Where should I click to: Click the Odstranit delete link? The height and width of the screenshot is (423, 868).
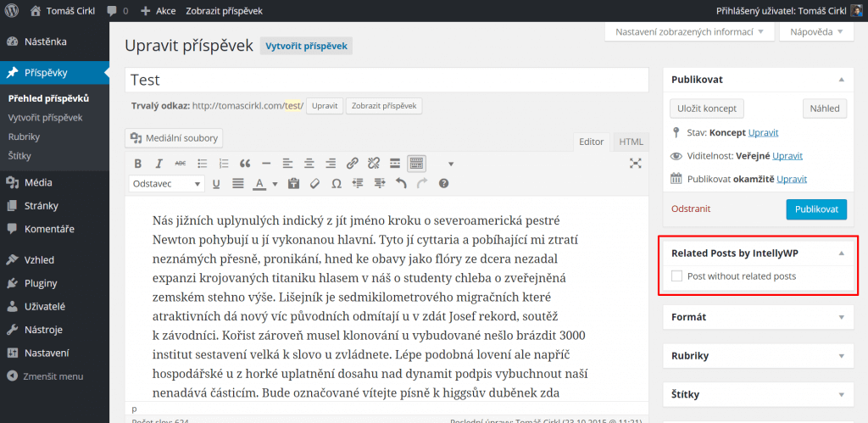click(x=691, y=209)
